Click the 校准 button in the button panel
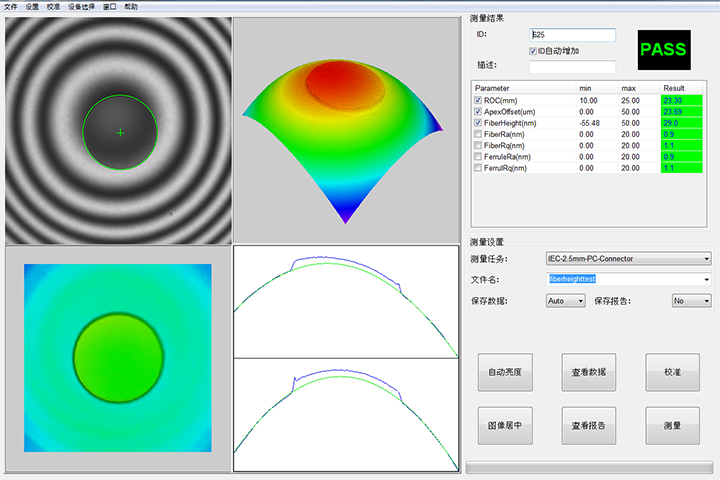This screenshot has height=480, width=720. (672, 372)
